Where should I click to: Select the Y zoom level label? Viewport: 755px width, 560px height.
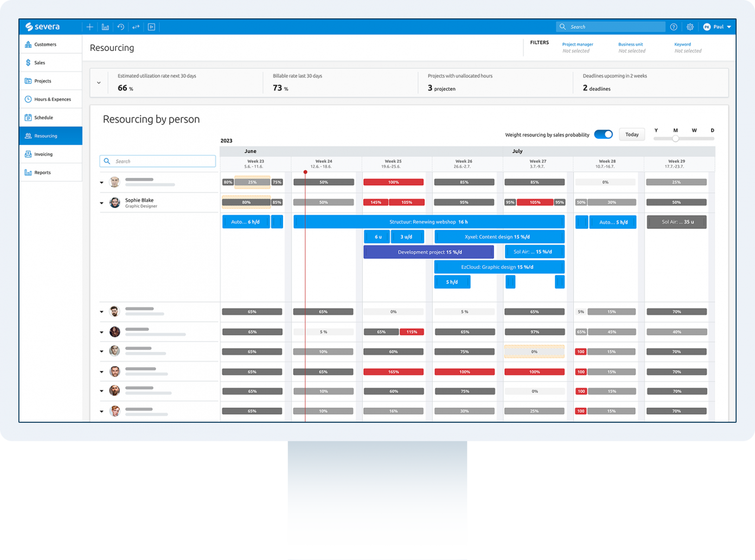(656, 130)
